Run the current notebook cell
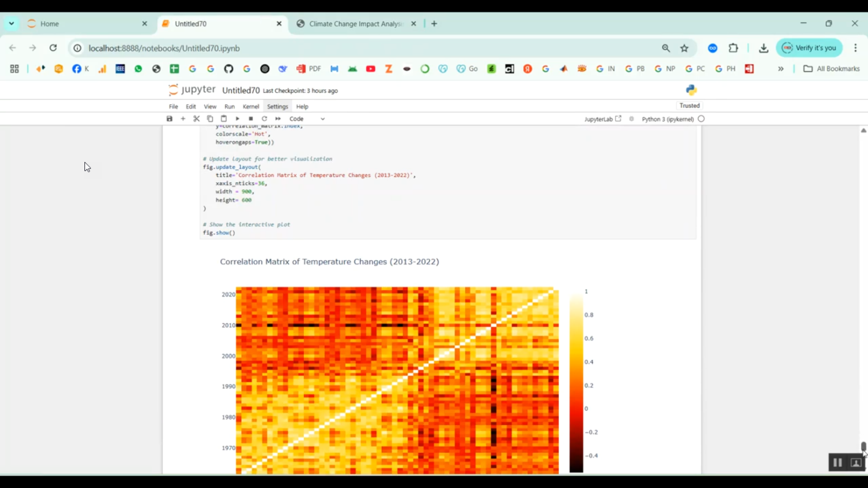 tap(237, 119)
